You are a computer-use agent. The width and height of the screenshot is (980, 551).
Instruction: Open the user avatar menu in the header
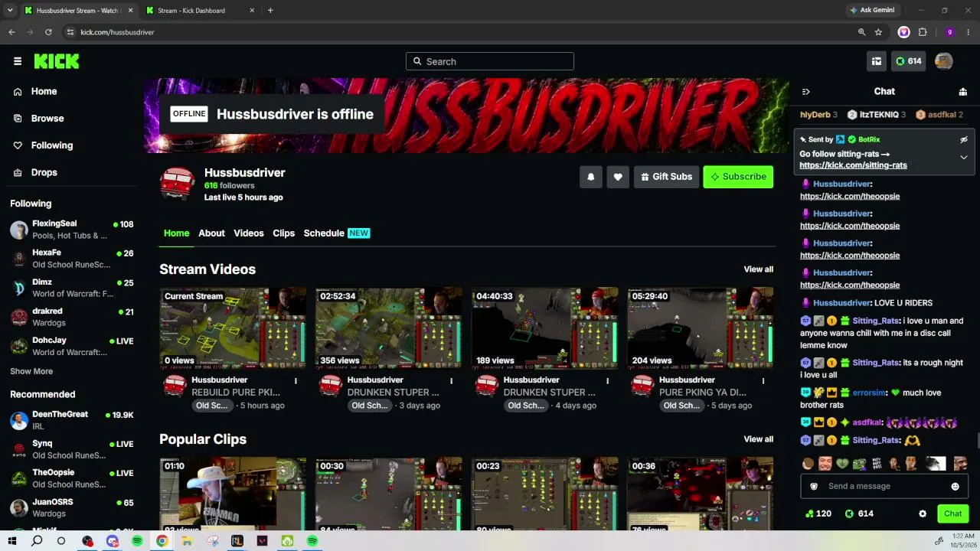pyautogui.click(x=943, y=61)
